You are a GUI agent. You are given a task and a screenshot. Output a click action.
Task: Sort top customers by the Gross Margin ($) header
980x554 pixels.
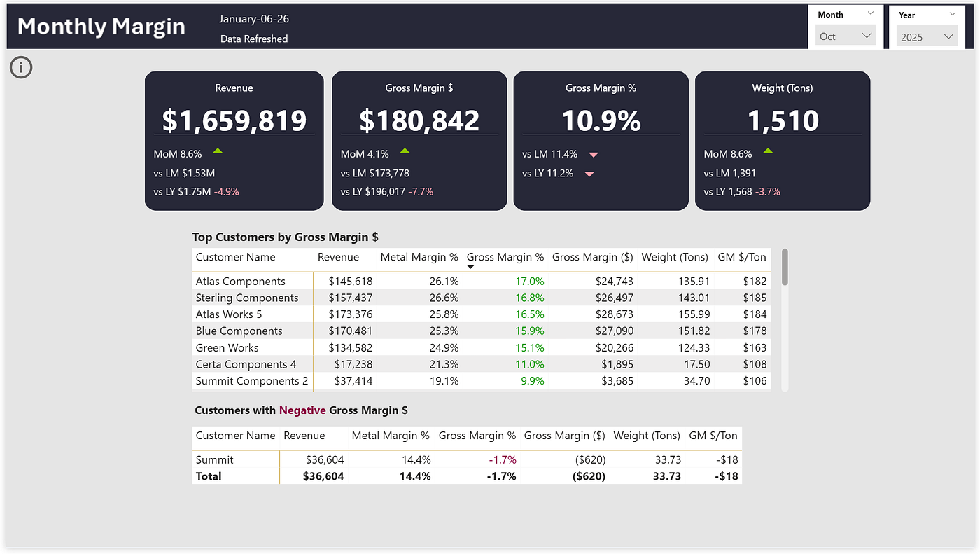[592, 257]
